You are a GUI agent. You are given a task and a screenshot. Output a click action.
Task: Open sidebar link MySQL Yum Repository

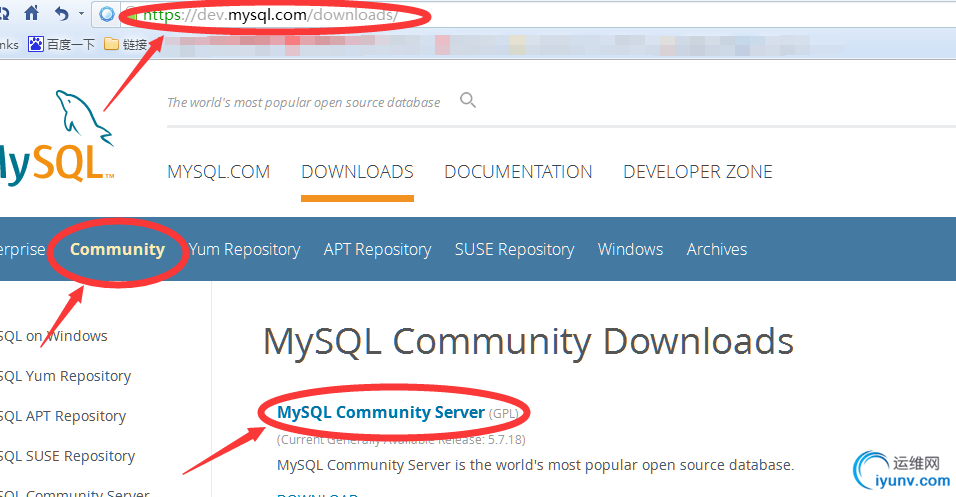[65, 376]
